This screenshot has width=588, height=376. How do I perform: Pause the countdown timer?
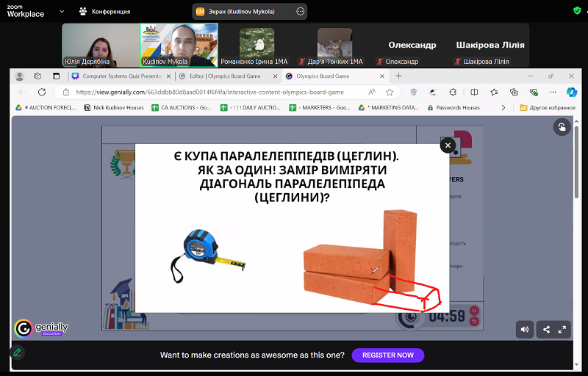tap(474, 311)
